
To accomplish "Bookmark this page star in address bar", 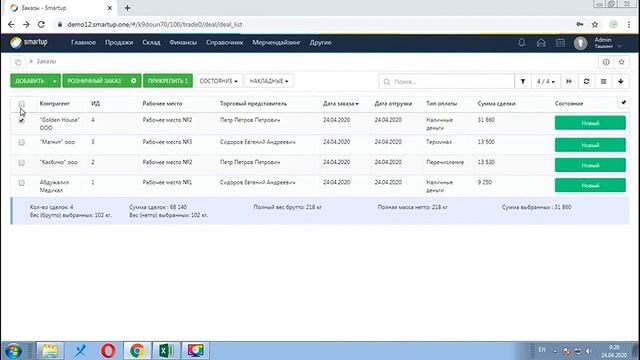I will (x=595, y=24).
